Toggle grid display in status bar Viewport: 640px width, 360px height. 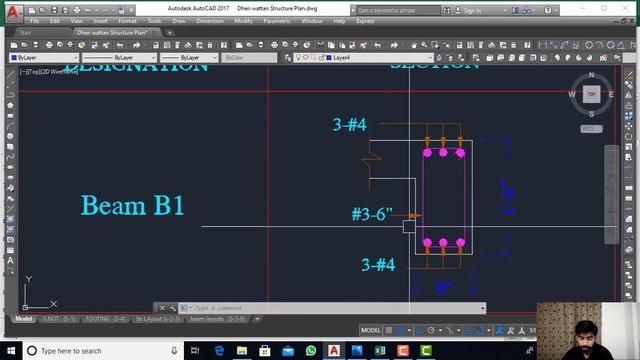[389, 330]
